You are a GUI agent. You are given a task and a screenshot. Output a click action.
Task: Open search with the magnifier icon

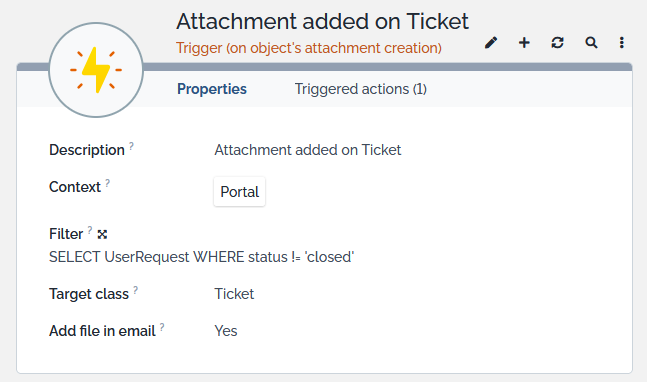tap(591, 42)
